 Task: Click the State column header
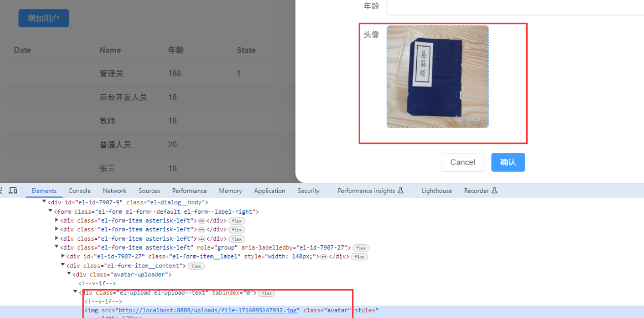(246, 50)
